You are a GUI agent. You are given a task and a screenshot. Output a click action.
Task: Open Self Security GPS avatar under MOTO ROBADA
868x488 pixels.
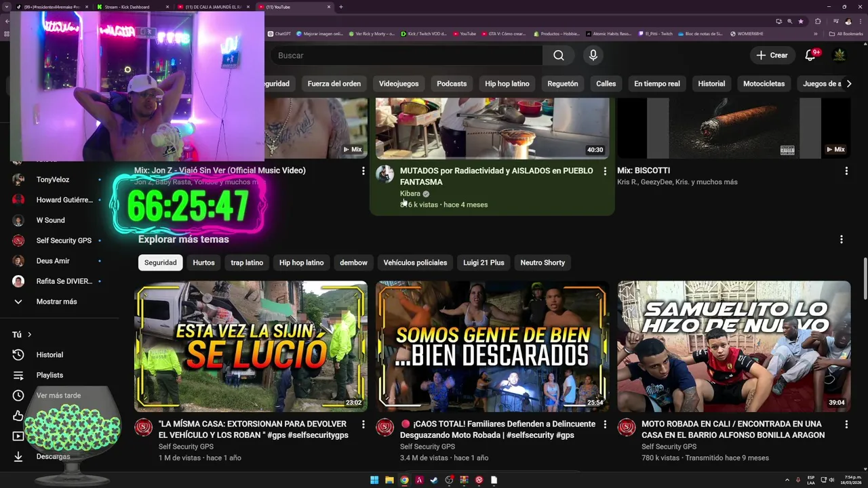click(x=627, y=428)
